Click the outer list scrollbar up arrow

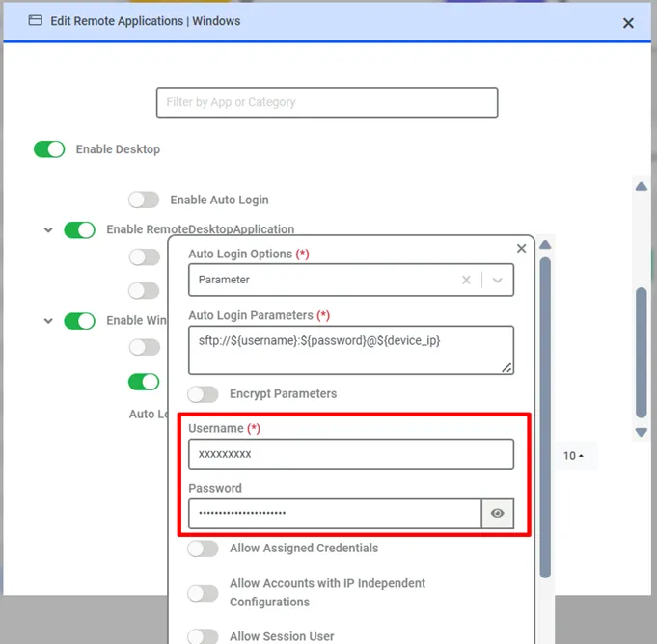(641, 187)
